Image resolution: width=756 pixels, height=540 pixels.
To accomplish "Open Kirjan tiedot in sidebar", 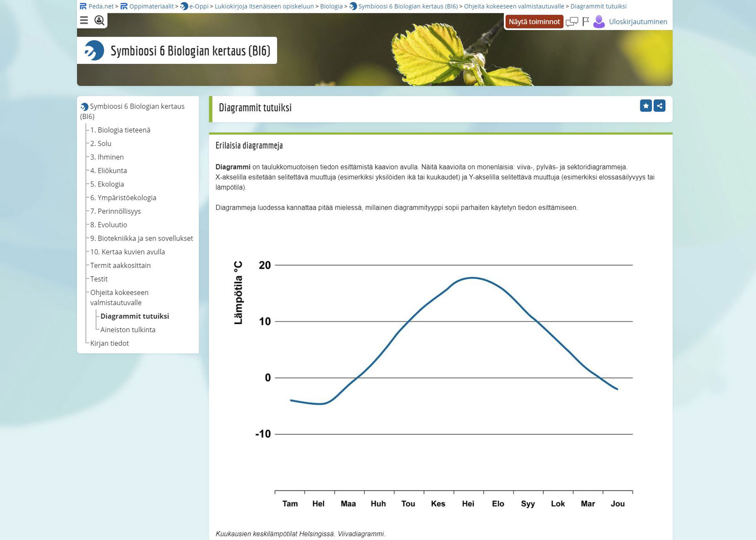I will 109,343.
